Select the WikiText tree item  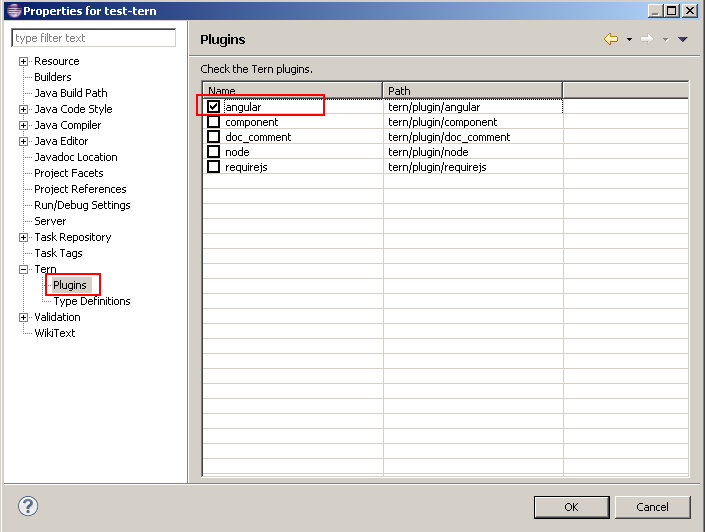coord(55,333)
